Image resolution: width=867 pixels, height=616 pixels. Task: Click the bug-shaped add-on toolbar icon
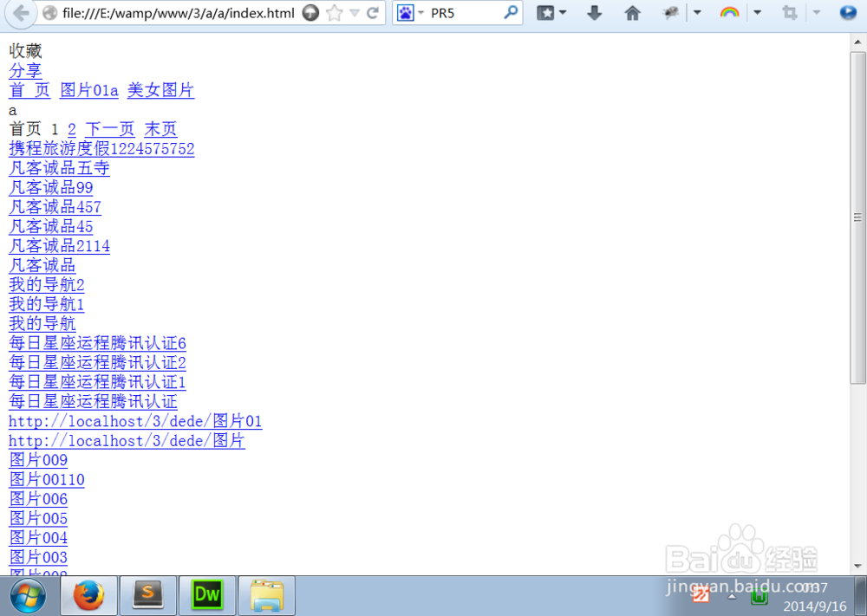coord(671,13)
